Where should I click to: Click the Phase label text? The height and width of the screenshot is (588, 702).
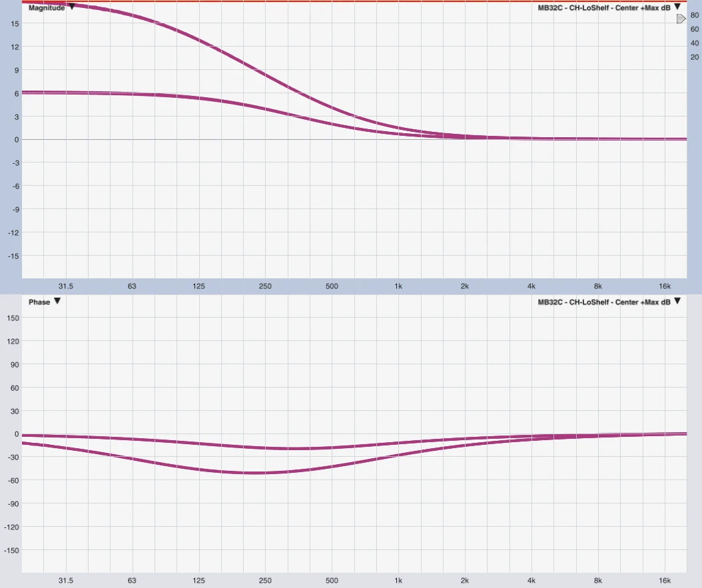[x=39, y=302]
